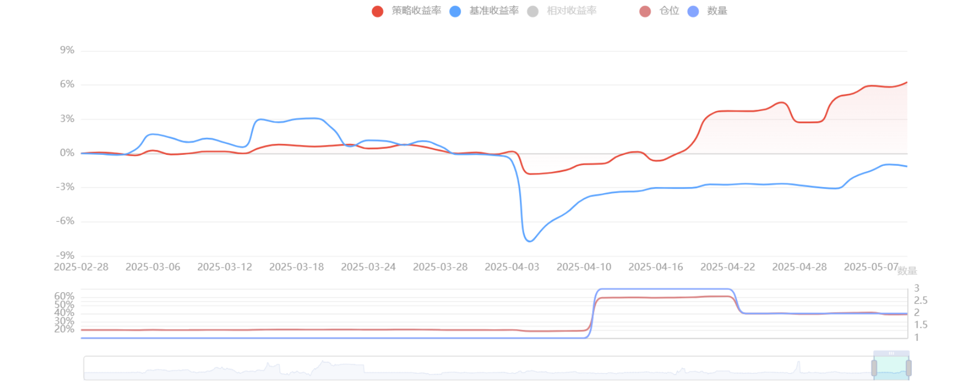This screenshot has height=389, width=980.
Task: Click the 60% position axis label
Action: point(64,296)
